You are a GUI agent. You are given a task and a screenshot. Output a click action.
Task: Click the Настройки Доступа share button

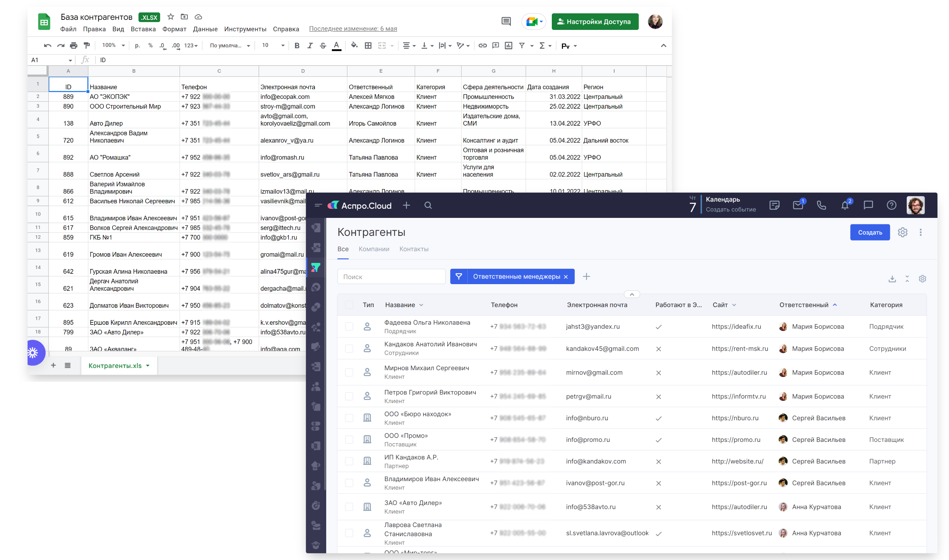tap(595, 22)
